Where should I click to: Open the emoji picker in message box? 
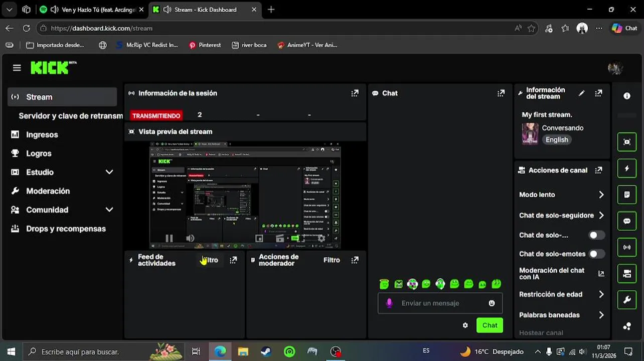click(x=492, y=303)
